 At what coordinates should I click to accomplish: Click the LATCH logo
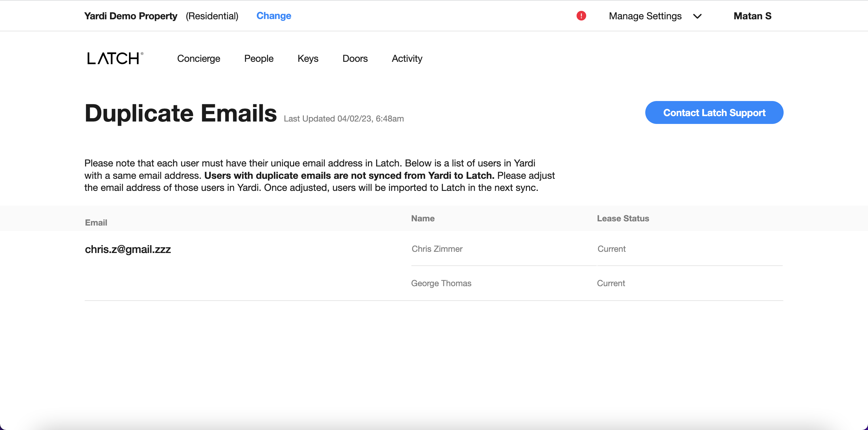pos(115,58)
